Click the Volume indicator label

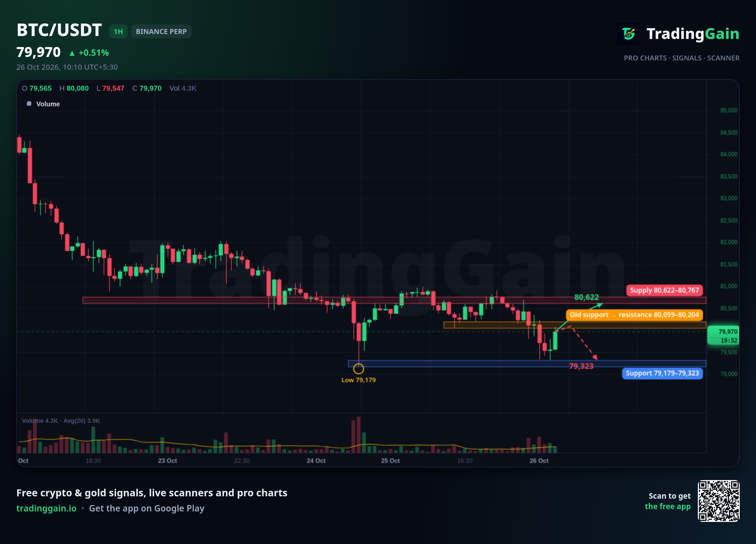[48, 104]
